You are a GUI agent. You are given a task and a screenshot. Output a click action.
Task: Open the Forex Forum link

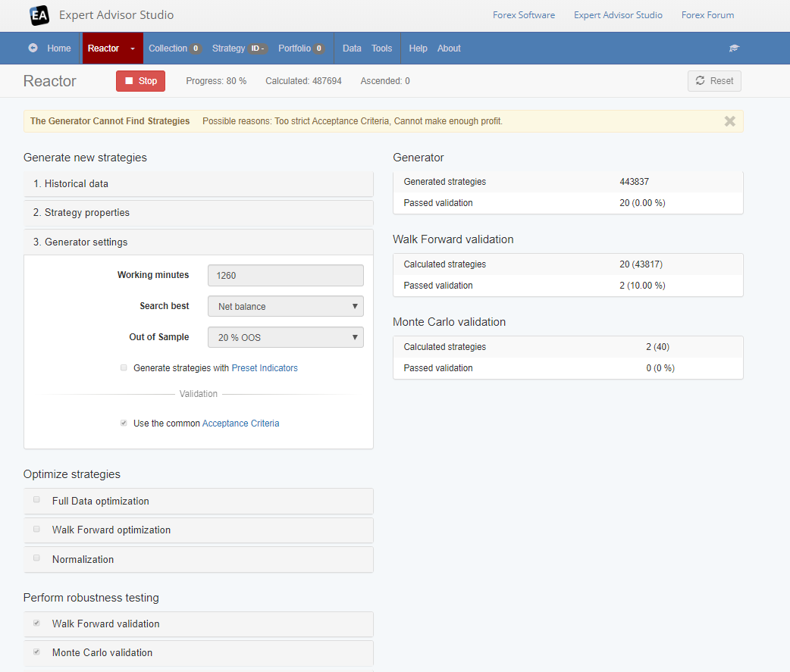[707, 15]
